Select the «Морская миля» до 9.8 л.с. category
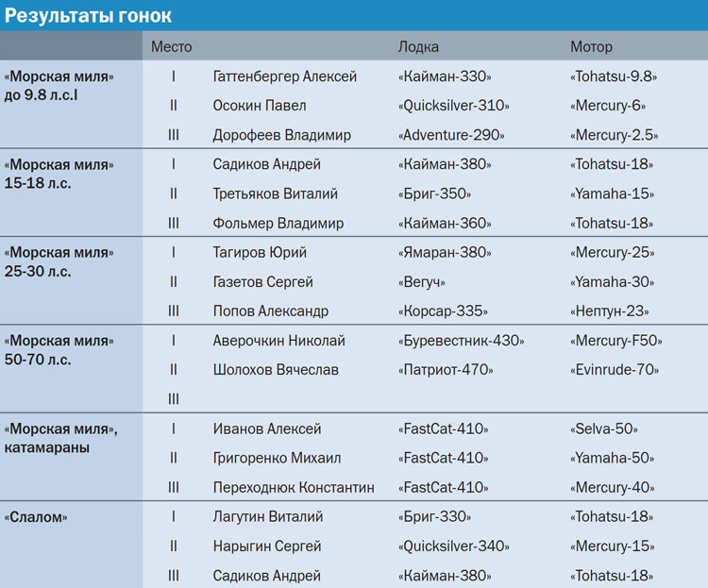The image size is (708, 588). (x=59, y=85)
